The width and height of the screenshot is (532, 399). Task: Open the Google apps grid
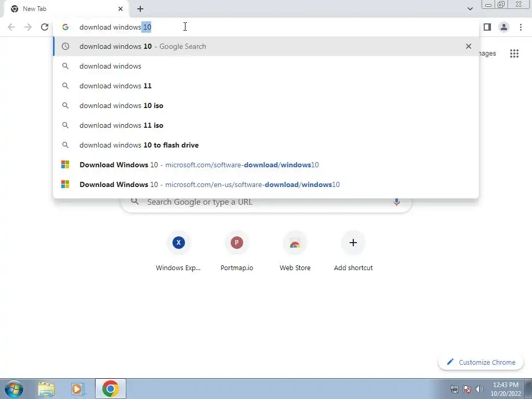tap(514, 54)
